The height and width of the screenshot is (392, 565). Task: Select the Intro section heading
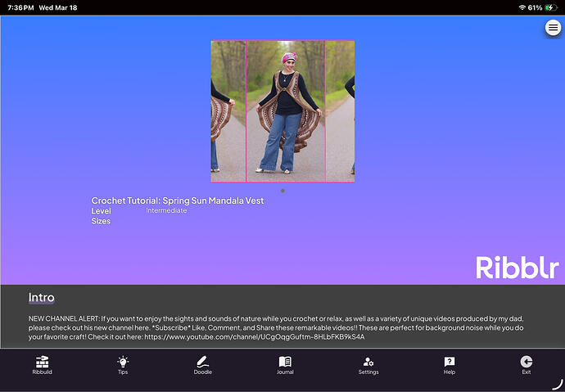pos(41,298)
